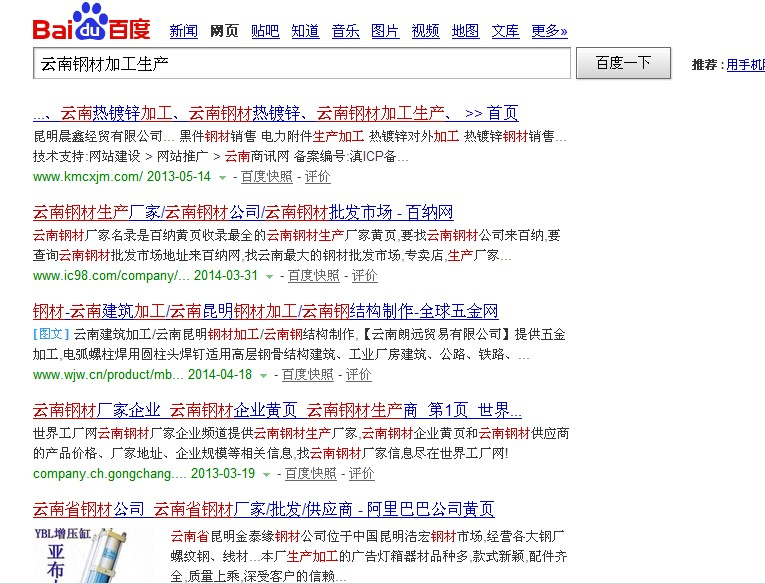Image resolution: width=765 pixels, height=584 pixels.
Task: Open the 更多» menu link
Action: tap(549, 31)
